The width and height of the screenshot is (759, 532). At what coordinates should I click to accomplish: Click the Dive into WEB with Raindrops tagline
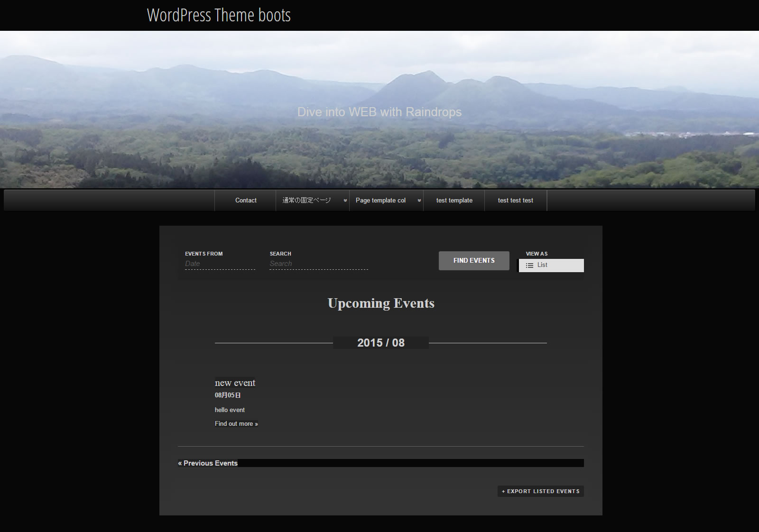[x=379, y=112]
